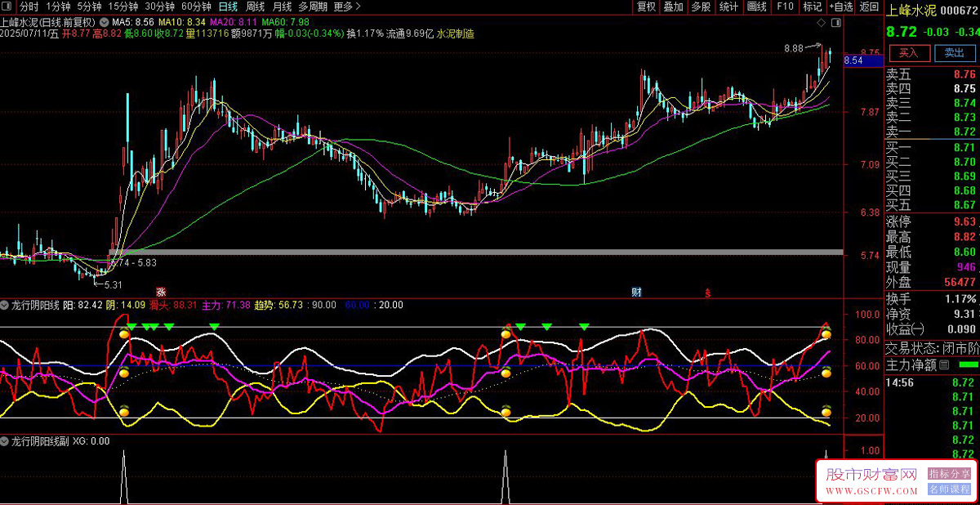
Task: Select the 1分钟 period
Action: (x=58, y=7)
